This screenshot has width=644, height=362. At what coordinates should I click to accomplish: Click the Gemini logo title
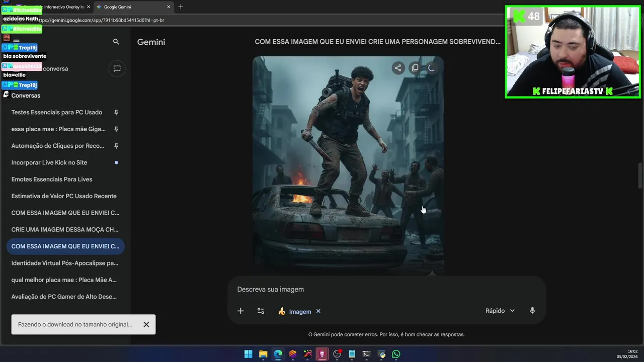[151, 42]
